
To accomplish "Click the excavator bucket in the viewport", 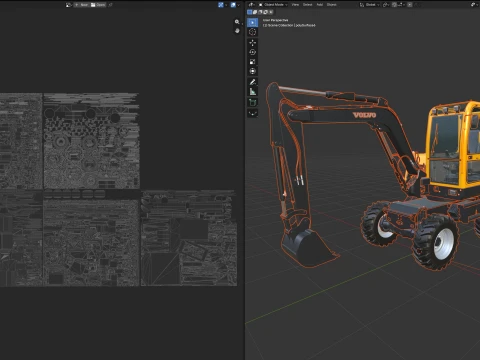I will pos(307,247).
